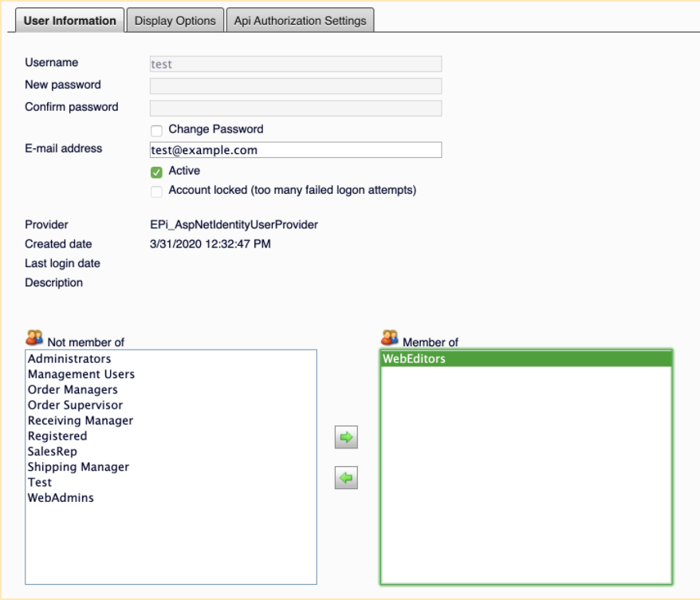This screenshot has width=700, height=600.
Task: Enable the Change Password checkbox
Action: click(x=156, y=129)
